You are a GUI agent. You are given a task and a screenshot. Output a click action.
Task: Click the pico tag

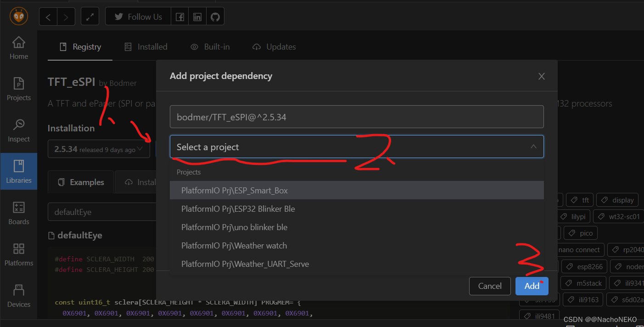[x=581, y=233]
